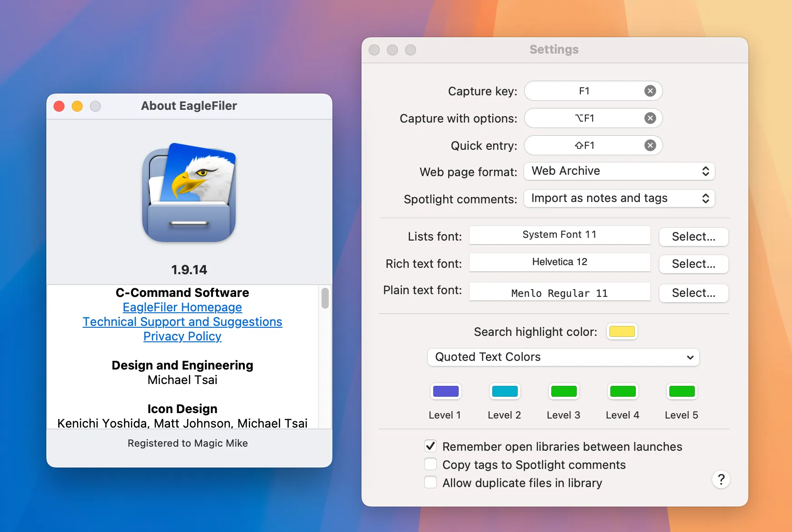The height and width of the screenshot is (532, 792).
Task: Change the Level 2 quote color
Action: [x=505, y=391]
